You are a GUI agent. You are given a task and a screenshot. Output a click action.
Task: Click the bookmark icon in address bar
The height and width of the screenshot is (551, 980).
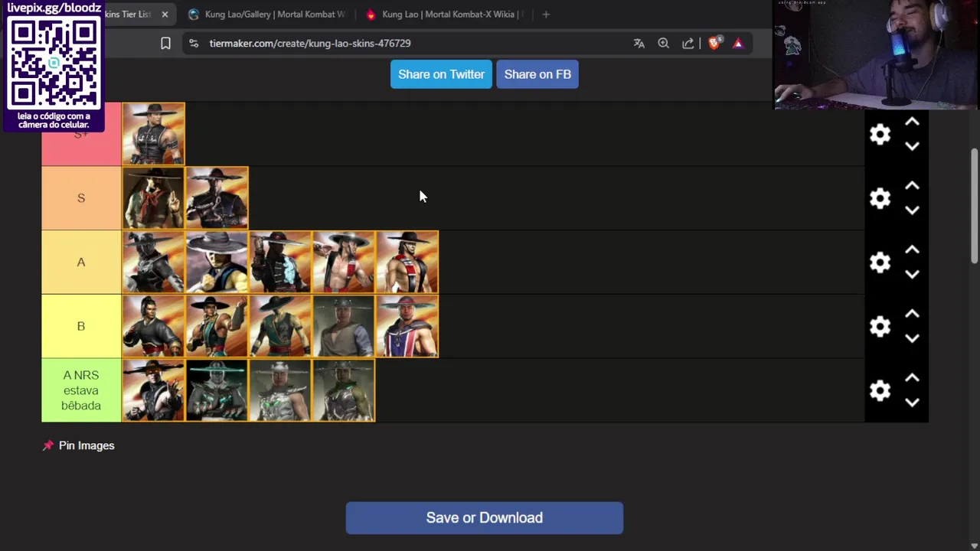click(165, 44)
